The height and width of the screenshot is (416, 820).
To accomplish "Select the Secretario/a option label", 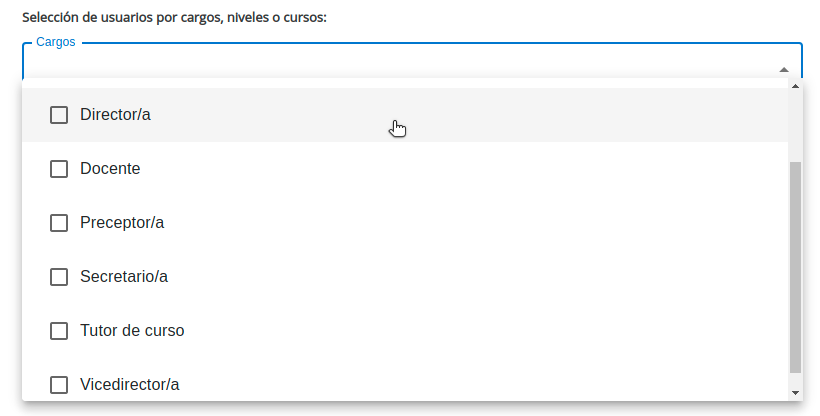I will (124, 276).
